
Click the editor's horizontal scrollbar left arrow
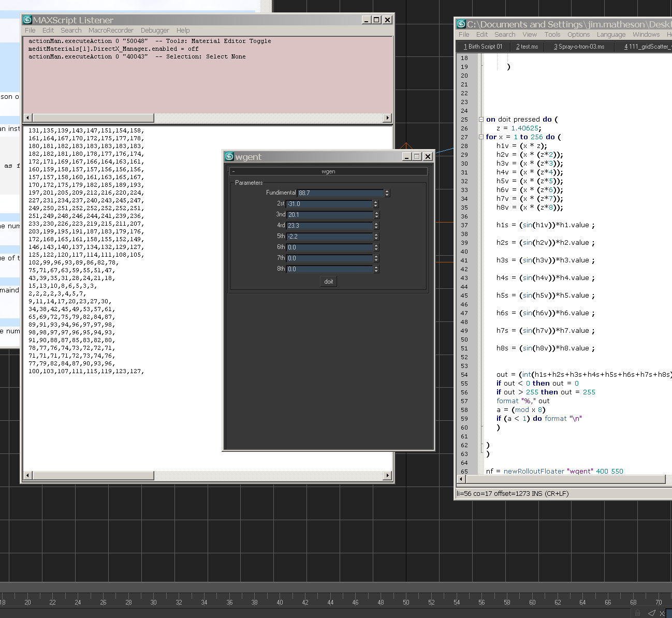click(x=462, y=479)
